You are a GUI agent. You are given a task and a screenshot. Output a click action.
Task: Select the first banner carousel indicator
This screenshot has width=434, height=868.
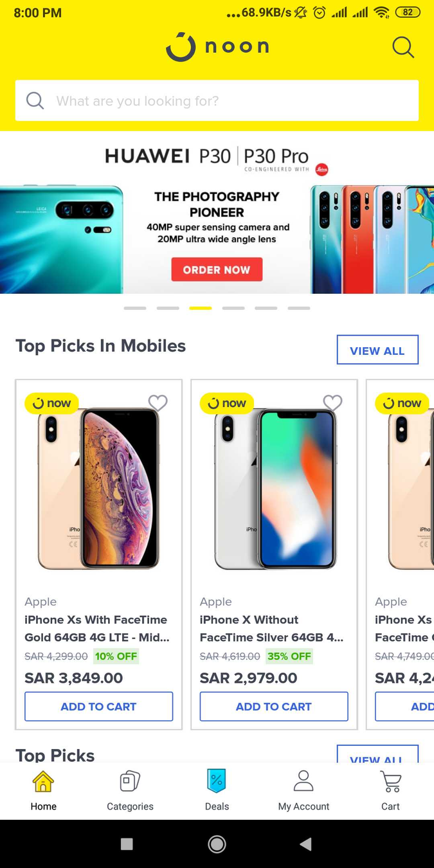click(x=135, y=308)
